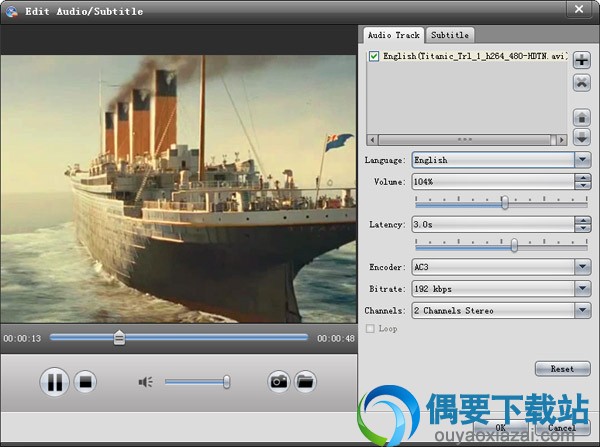Image resolution: width=600 pixels, height=447 pixels.
Task: Open the Encoder dropdown showing AC3
Action: tap(582, 267)
